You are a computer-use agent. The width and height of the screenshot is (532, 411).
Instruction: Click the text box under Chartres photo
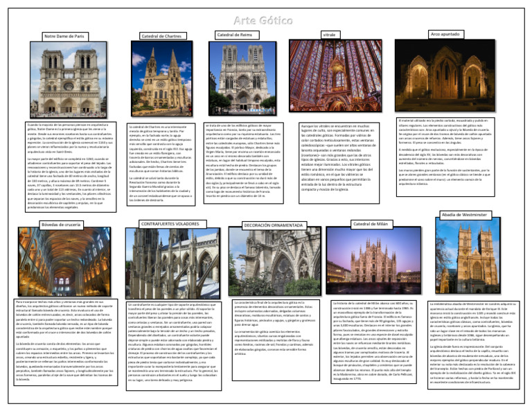point(161,164)
